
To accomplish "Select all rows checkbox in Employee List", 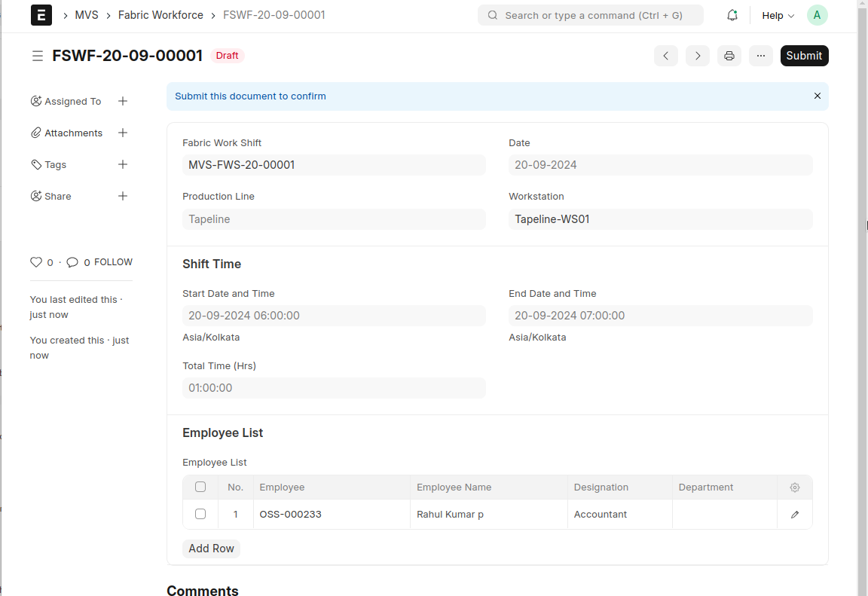I will click(200, 487).
